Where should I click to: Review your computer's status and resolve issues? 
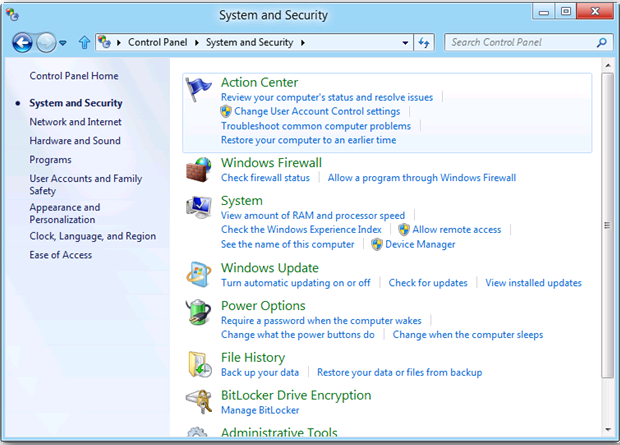(327, 97)
